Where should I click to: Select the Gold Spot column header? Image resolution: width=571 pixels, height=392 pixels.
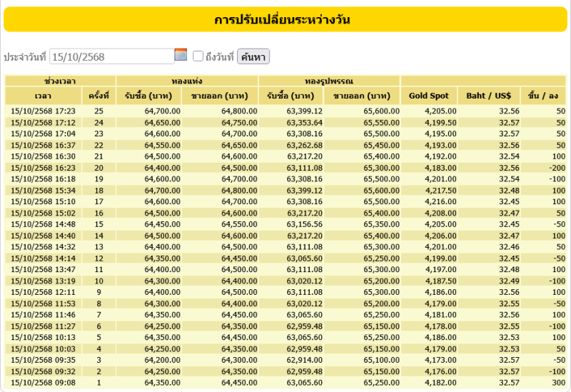(429, 96)
